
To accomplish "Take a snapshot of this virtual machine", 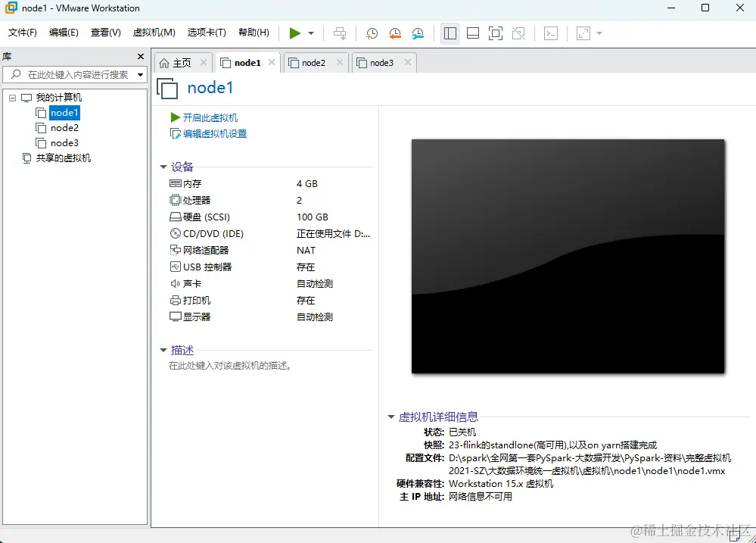I will [x=371, y=33].
